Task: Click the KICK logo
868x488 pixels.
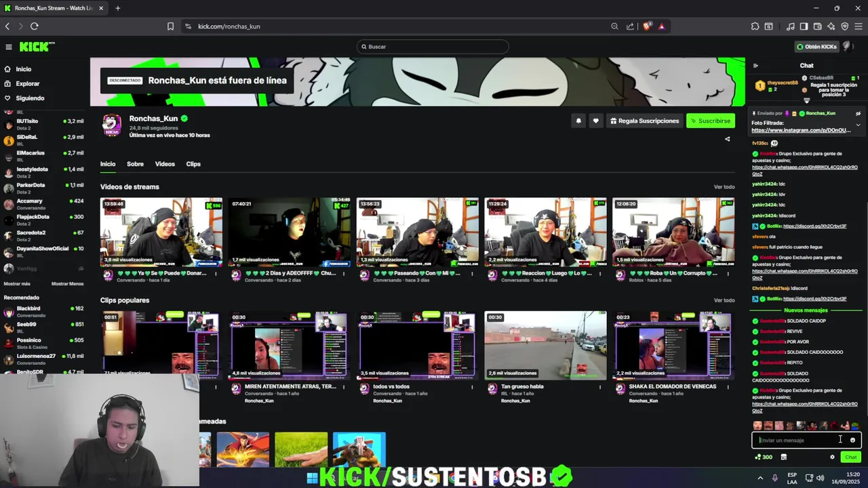Action: (x=37, y=47)
